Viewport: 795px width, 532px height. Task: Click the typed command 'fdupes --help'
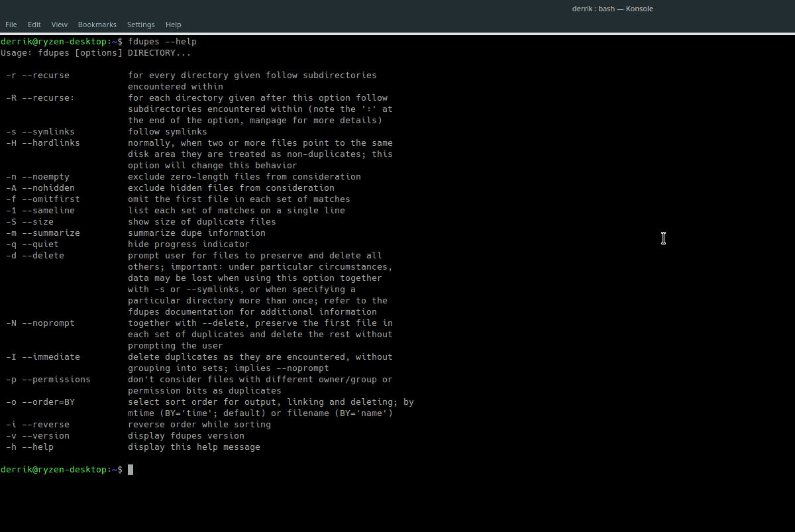point(162,42)
